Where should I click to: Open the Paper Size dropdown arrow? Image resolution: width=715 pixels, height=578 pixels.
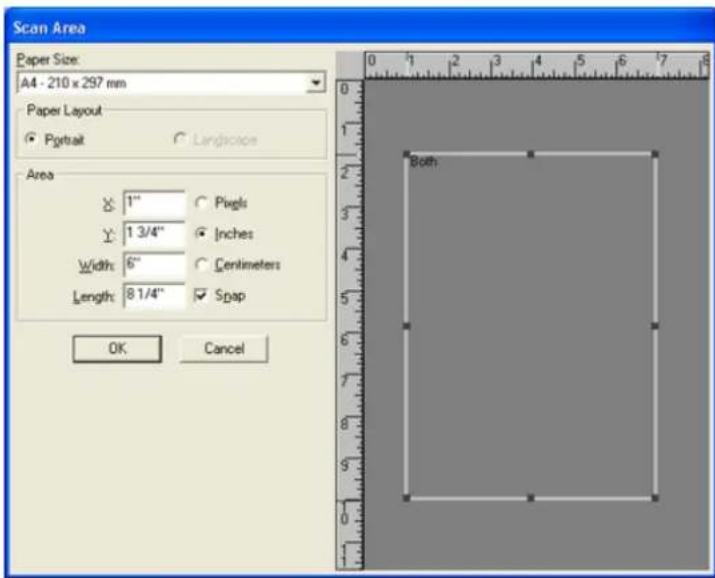[316, 83]
